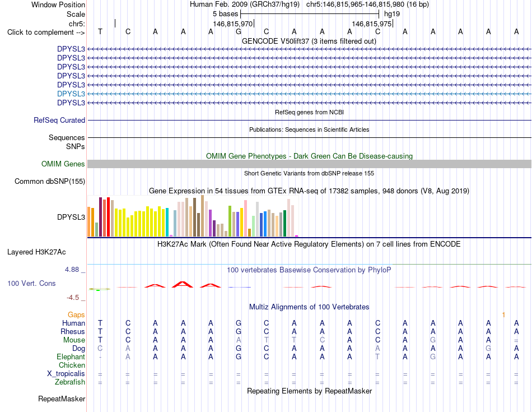532x412 pixels.
Task: Open the OMIM Gene Phenotypes track title
Action: click(x=310, y=156)
